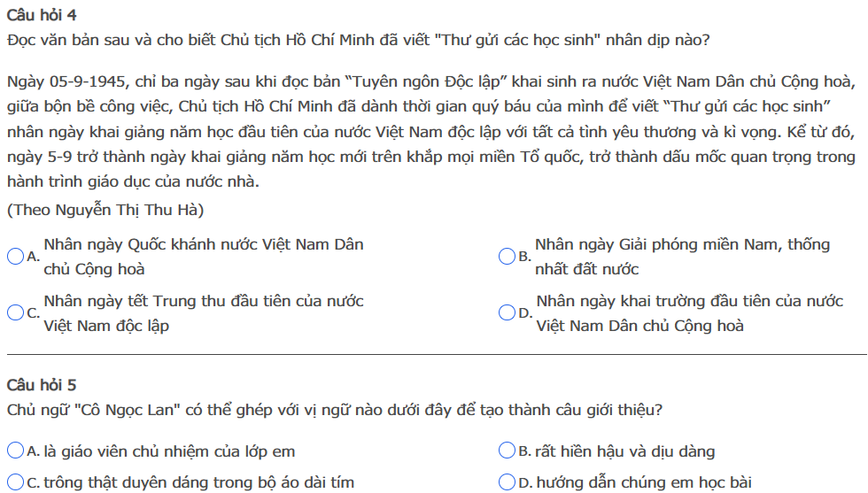Select radio button D in Câu hỏi 5

[508, 482]
